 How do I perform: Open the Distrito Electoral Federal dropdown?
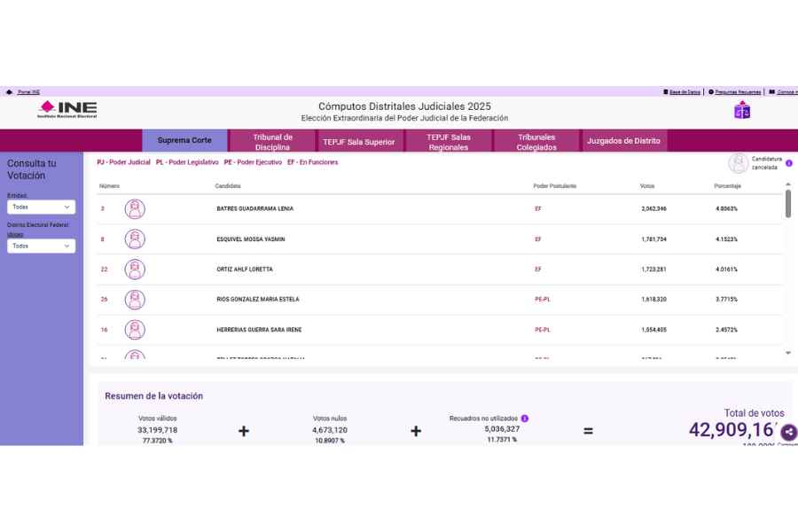40,246
